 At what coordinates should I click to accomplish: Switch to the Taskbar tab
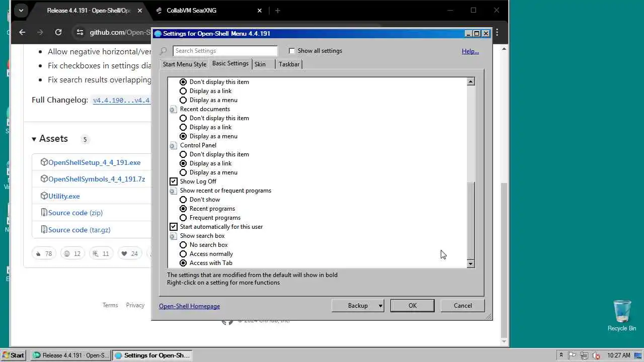click(289, 64)
